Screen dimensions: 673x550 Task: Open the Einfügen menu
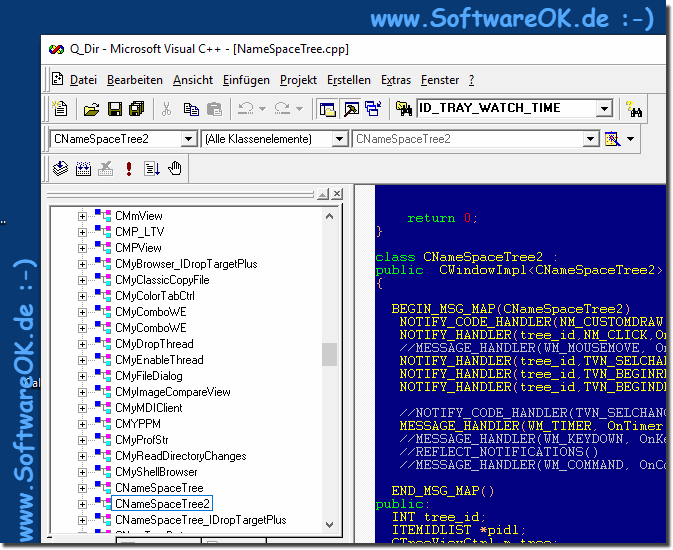click(x=246, y=80)
